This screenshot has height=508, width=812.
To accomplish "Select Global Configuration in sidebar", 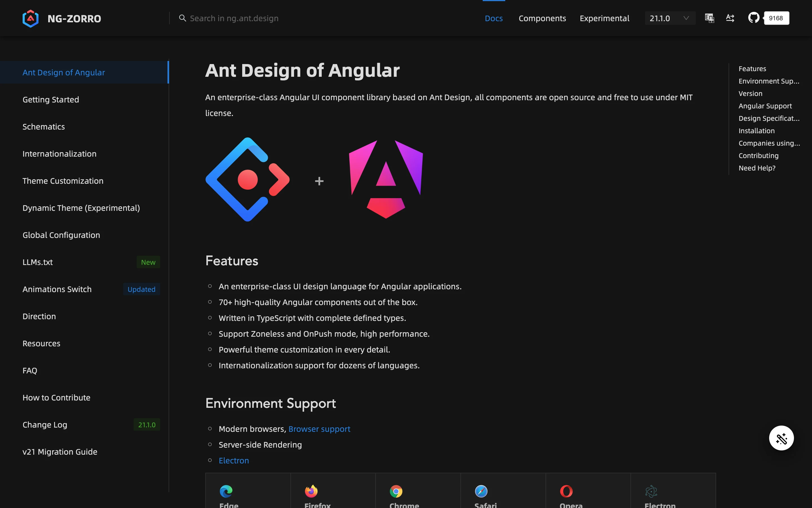I will coord(84,235).
